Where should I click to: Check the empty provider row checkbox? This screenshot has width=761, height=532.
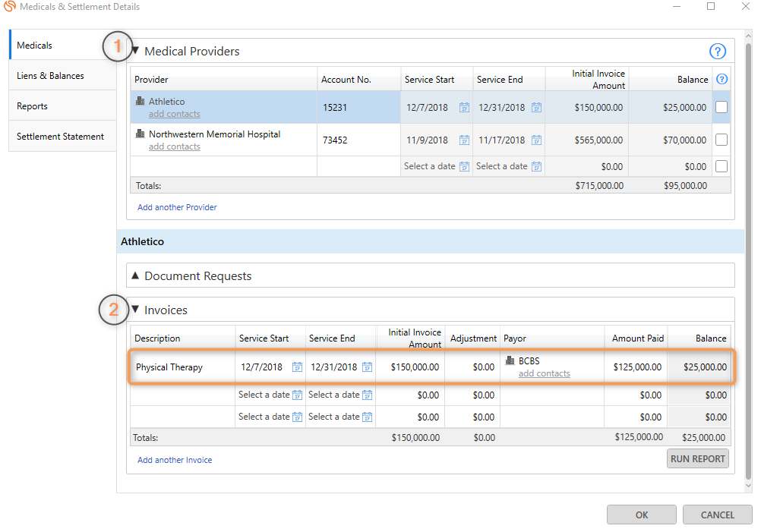pos(722,166)
